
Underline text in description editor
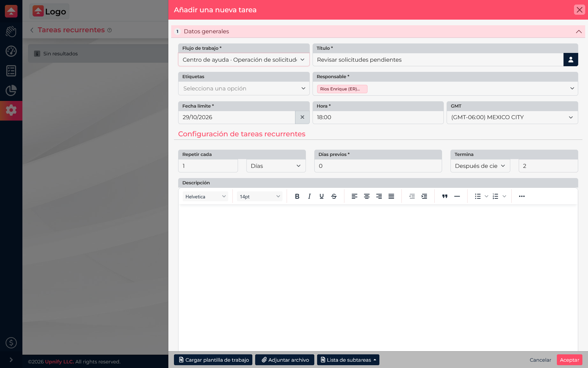coord(322,196)
